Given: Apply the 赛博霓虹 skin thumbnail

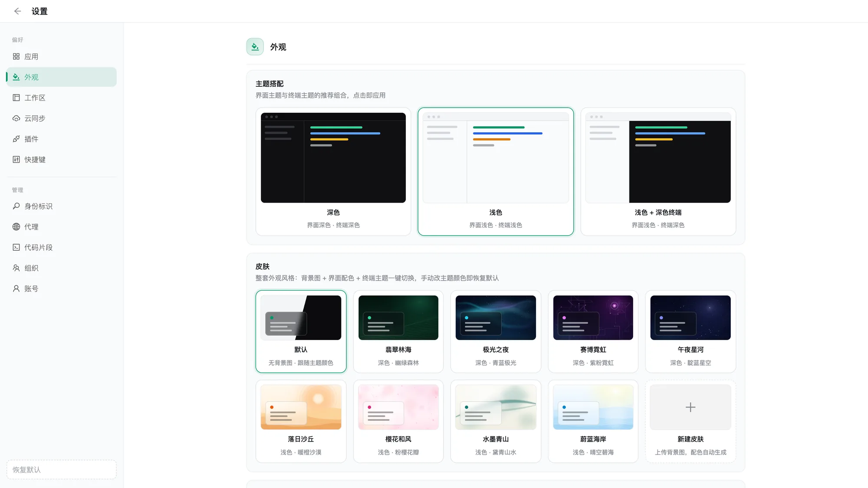Looking at the screenshot, I should (593, 318).
